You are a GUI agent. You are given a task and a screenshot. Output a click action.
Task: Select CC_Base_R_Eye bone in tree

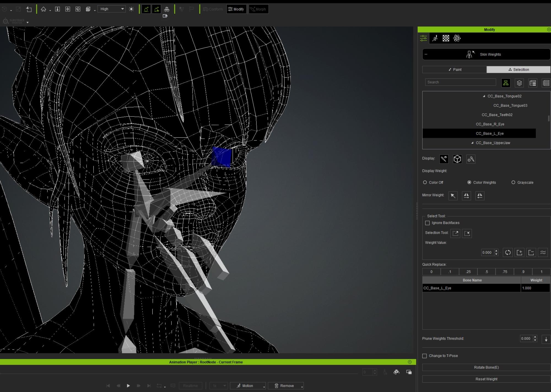(490, 124)
